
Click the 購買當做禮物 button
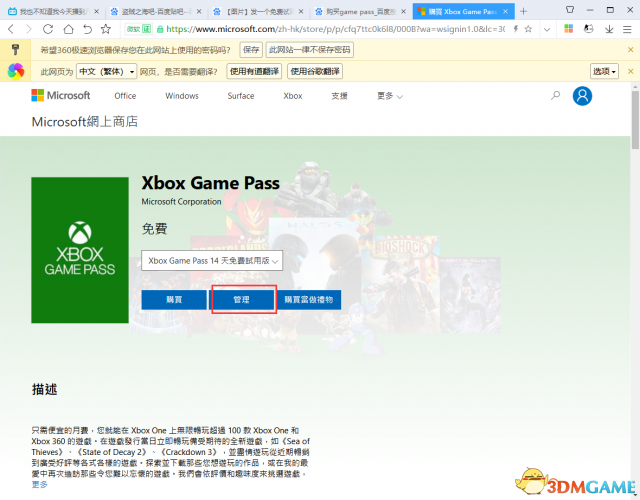pos(309,300)
